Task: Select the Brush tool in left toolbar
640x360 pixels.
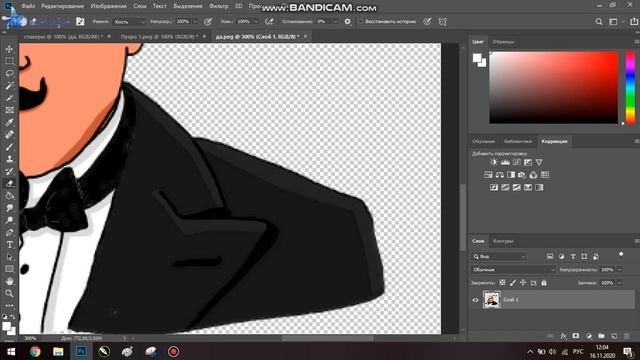Action: click(9, 147)
